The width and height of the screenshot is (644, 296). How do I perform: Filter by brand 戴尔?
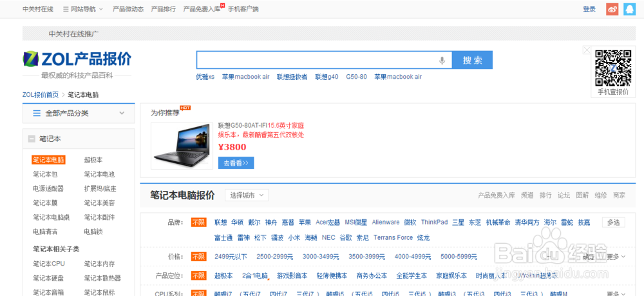[254, 222]
